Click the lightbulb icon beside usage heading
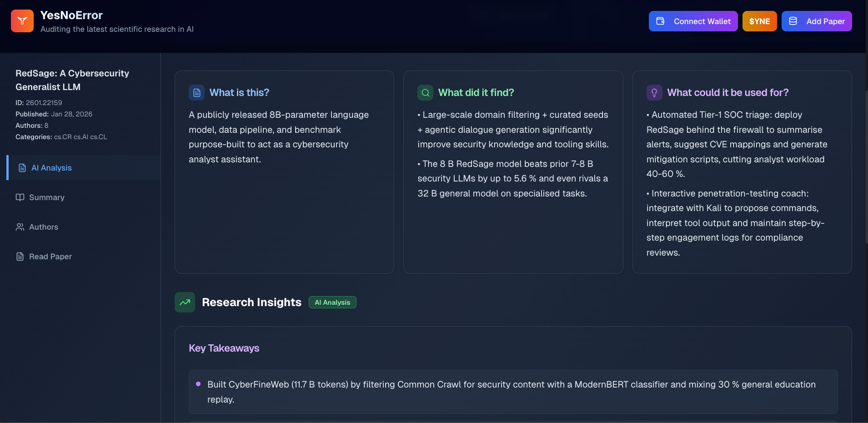Screen dimensions: 868x423 [654, 93]
